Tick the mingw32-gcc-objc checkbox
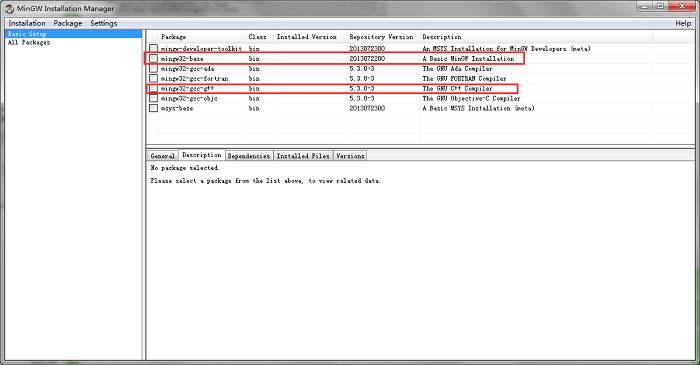The height and width of the screenshot is (365, 700). (153, 98)
